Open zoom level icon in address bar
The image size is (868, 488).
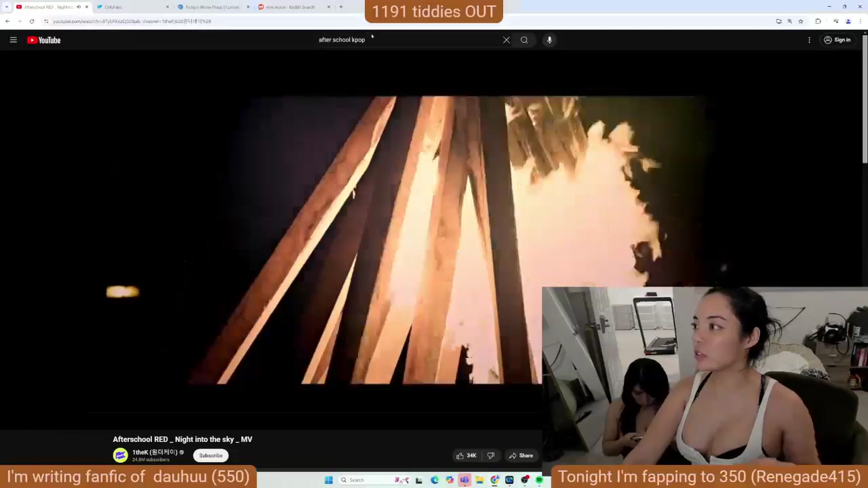tap(790, 21)
